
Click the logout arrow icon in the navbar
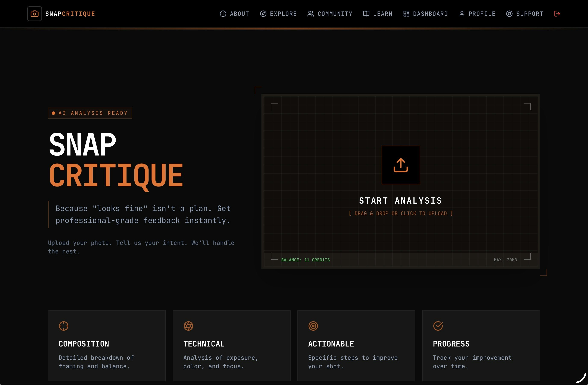pyautogui.click(x=557, y=14)
